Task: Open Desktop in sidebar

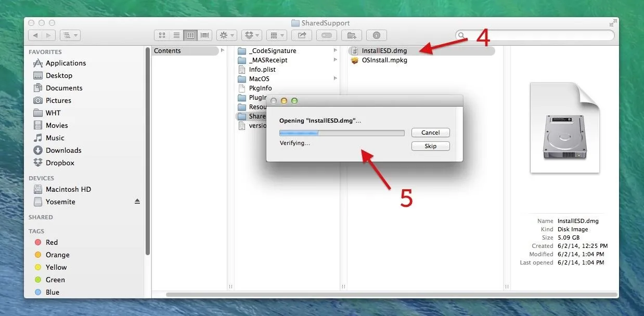Action: coord(59,75)
